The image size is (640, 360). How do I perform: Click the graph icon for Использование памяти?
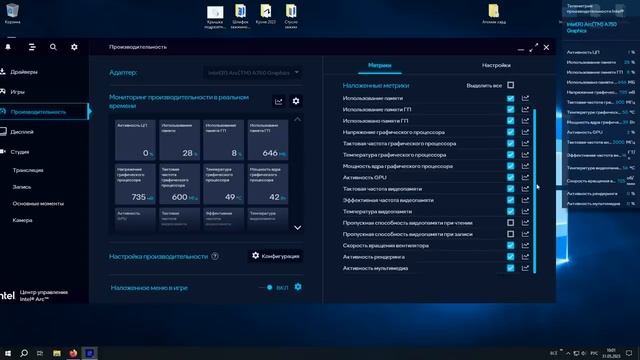click(x=525, y=98)
